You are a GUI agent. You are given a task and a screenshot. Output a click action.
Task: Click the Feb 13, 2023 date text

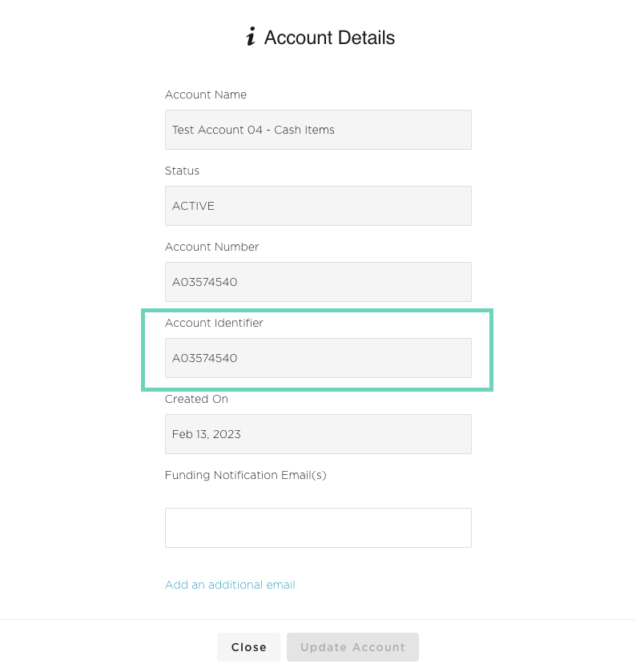(x=206, y=434)
